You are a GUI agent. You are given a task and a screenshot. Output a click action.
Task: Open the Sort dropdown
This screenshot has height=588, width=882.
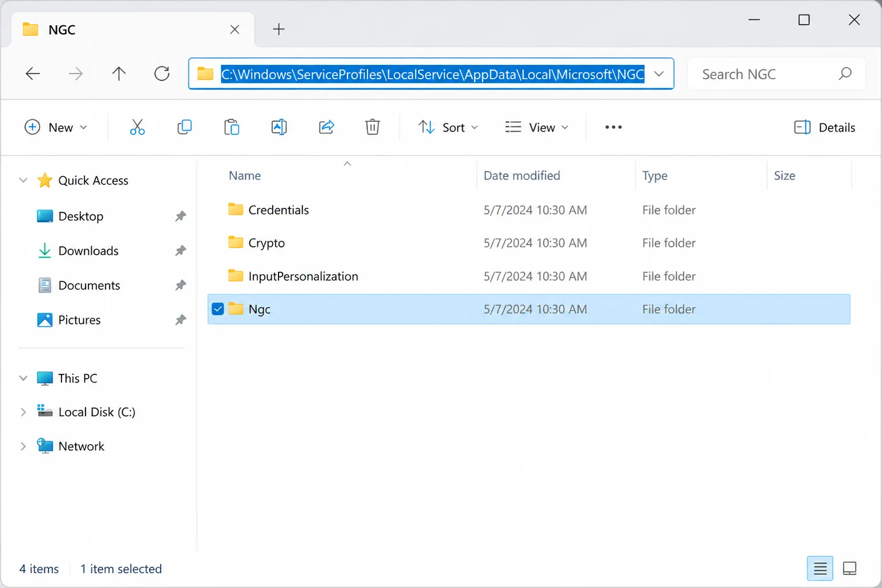[448, 127]
